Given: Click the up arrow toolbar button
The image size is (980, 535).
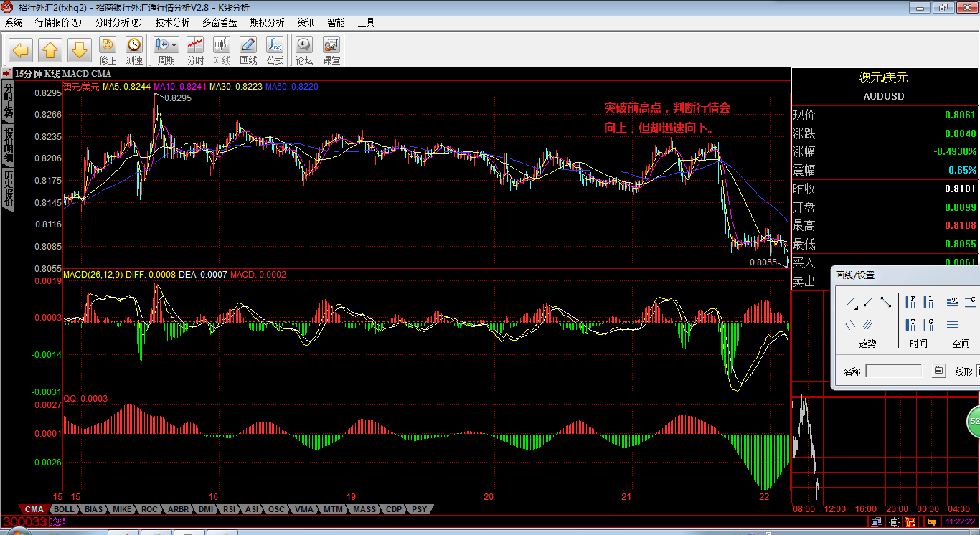Looking at the screenshot, I should 50,50.
